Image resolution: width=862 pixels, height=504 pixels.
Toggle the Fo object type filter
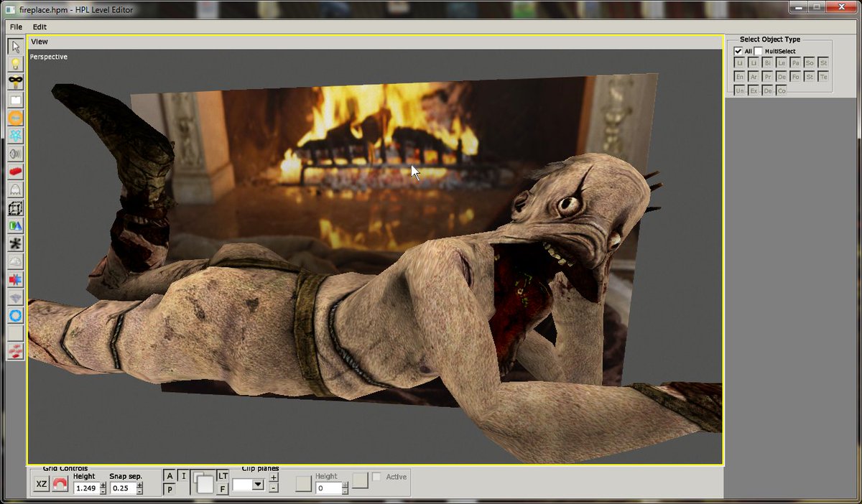(795, 77)
